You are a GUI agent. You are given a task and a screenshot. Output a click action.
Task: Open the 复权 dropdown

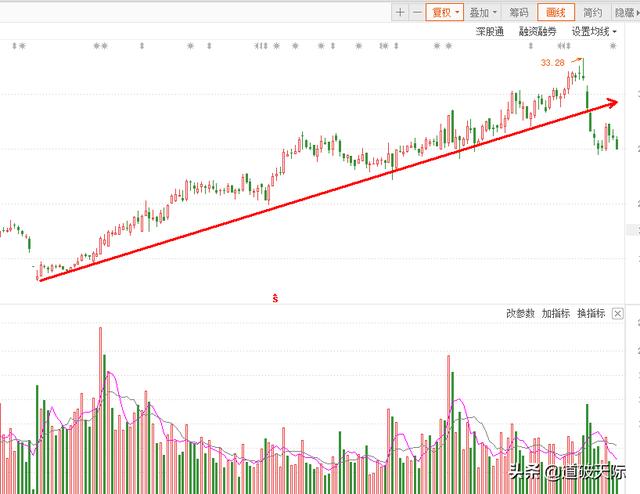click(x=444, y=13)
